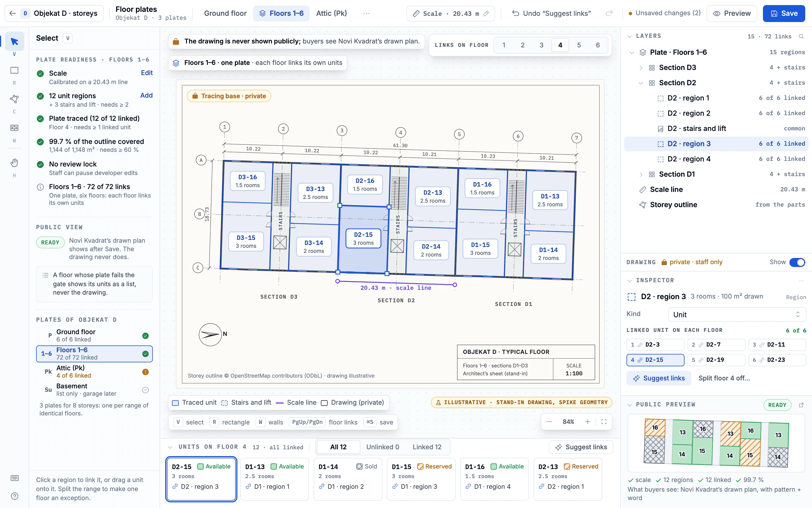Screen dimensions: 812x508
Task: Open the Preview button
Action: pyautogui.click(x=732, y=14)
